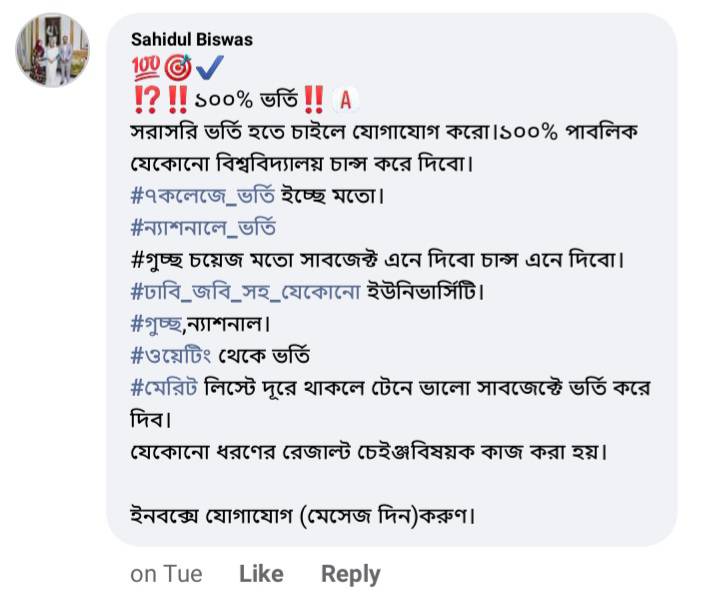Click the "on Tue" timestamp
Viewport: 711px width, 595px height.
pos(166,574)
